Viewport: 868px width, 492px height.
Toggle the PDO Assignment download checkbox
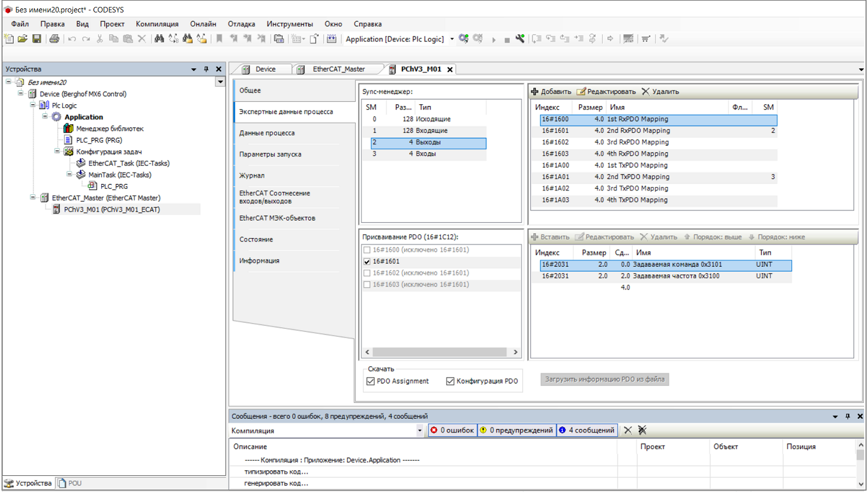(x=370, y=381)
